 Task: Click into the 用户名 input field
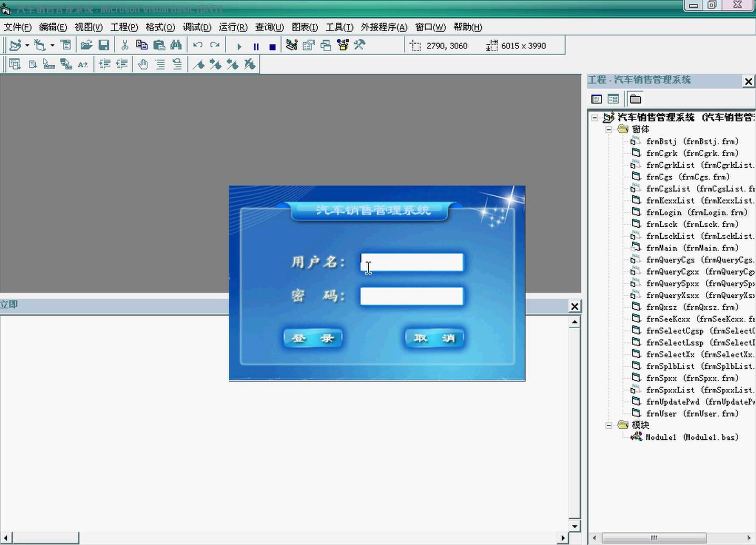click(x=412, y=262)
